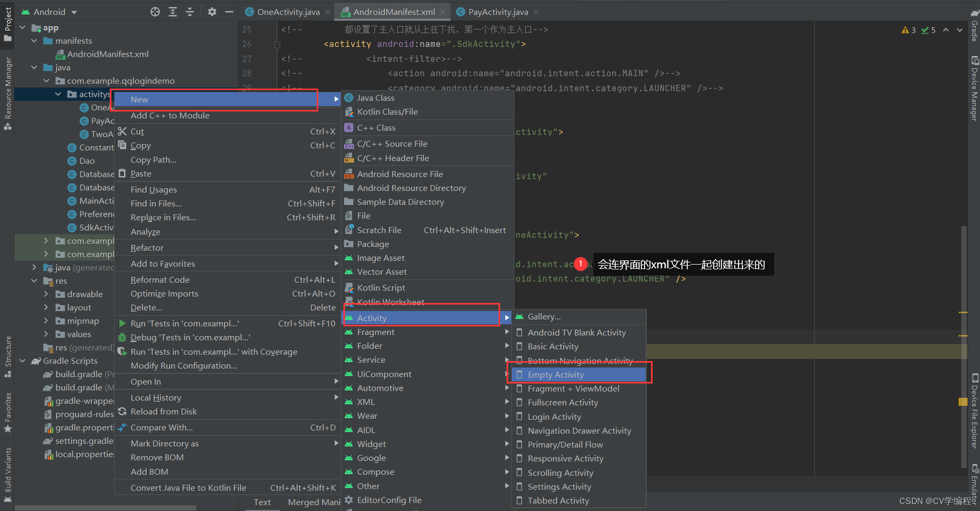The width and height of the screenshot is (980, 511).
Task: Expand the layout folder
Action: (x=46, y=307)
